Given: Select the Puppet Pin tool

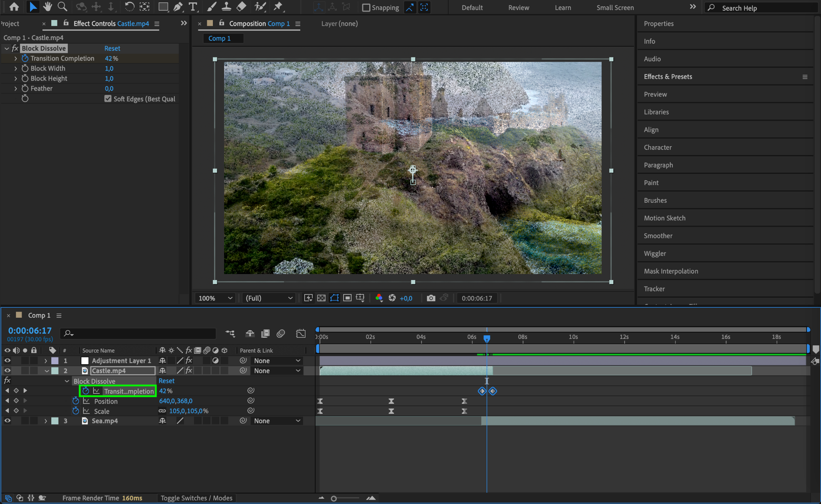Looking at the screenshot, I should 277,7.
